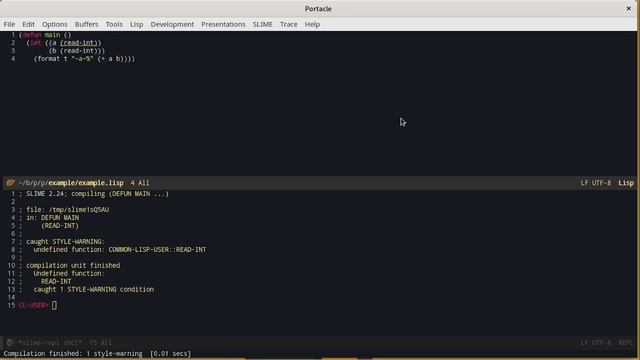
Task: Click 'caught STYLE-WARNING:' line
Action: click(x=65, y=242)
